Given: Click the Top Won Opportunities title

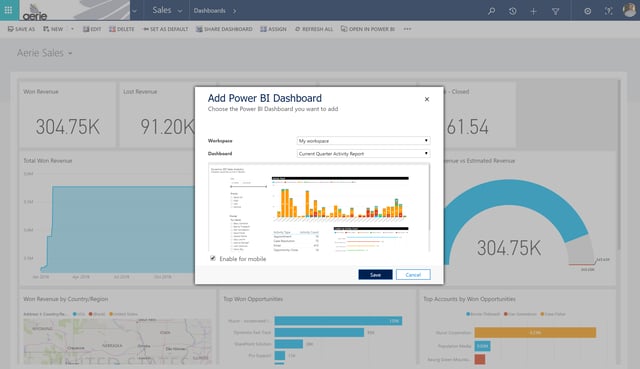Looking at the screenshot, I should [x=253, y=299].
